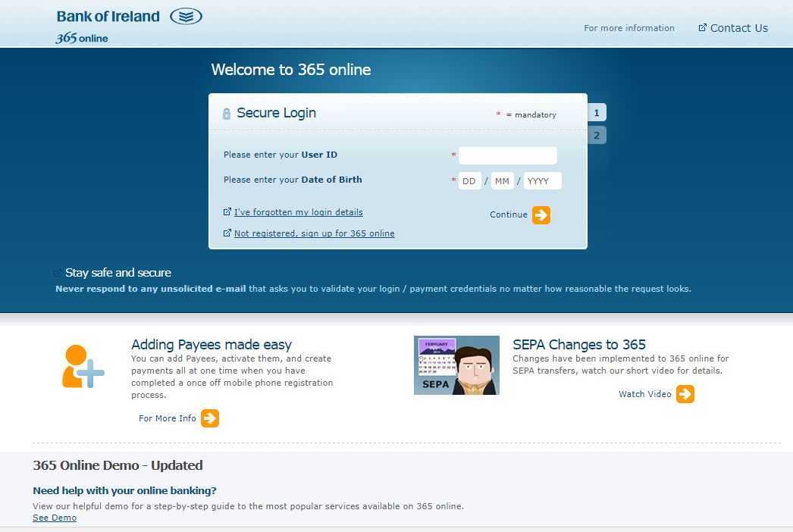This screenshot has height=532, width=793.
Task: Open "Not registered, sign up for 365 online"
Action: click(x=314, y=233)
